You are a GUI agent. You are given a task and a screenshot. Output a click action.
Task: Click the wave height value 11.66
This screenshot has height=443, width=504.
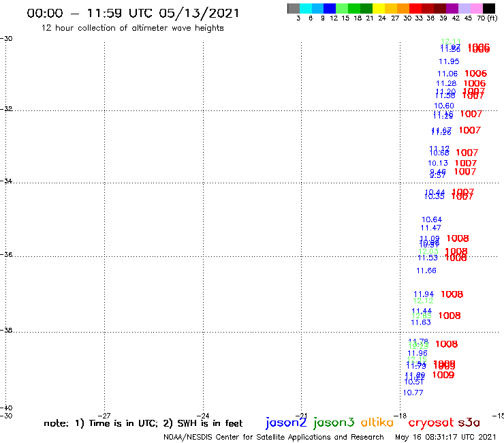click(426, 271)
